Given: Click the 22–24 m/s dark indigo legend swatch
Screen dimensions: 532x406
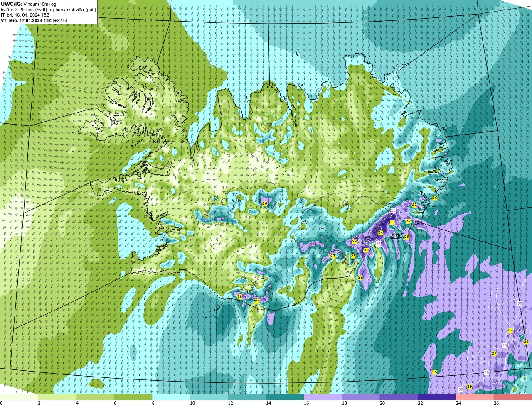Looking at the screenshot, I should (x=437, y=397).
